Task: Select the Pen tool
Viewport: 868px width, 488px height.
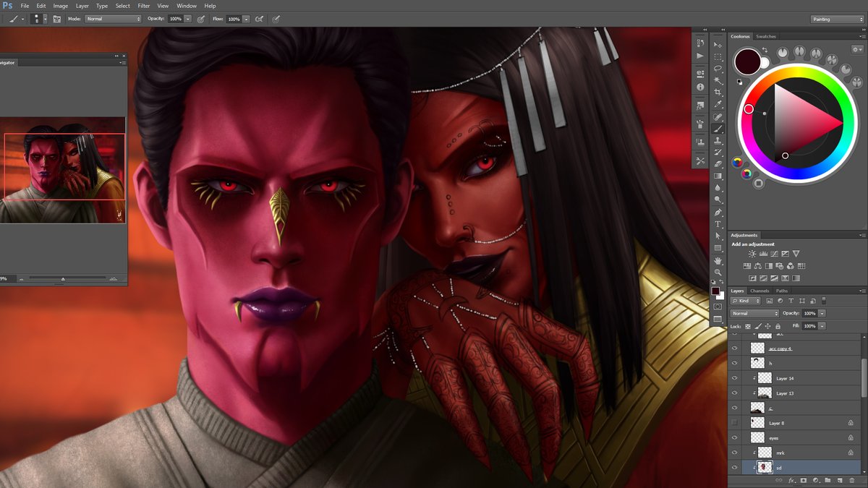Action: coord(718,213)
